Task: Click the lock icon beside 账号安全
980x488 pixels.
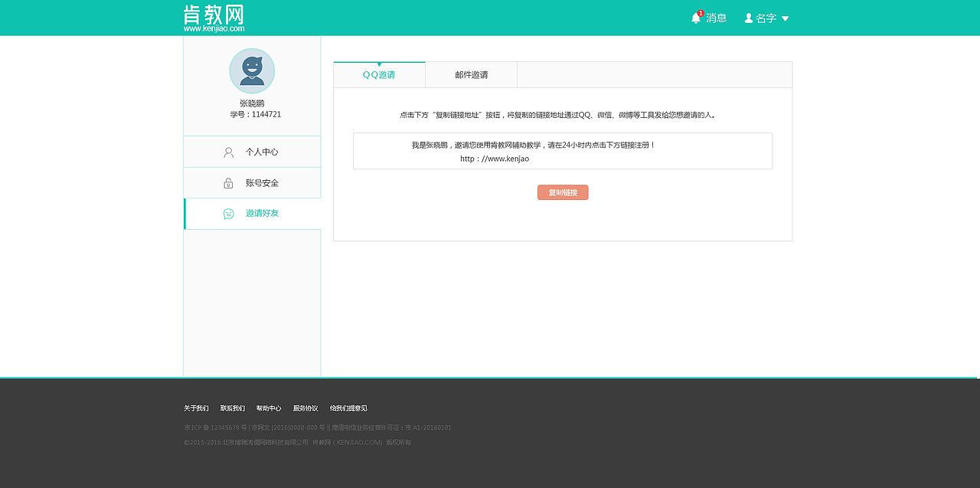Action: tap(228, 183)
